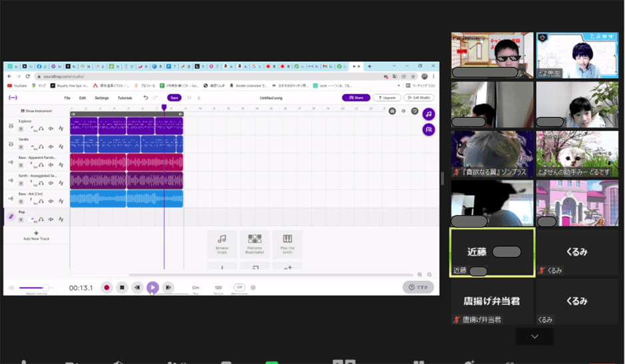The image size is (626, 364).
Task: Open the purple music note loops button
Action: pyautogui.click(x=428, y=114)
